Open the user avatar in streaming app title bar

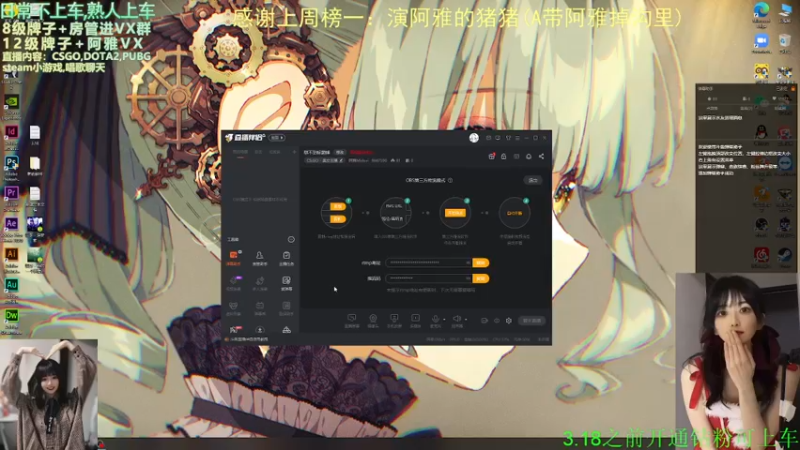473,138
